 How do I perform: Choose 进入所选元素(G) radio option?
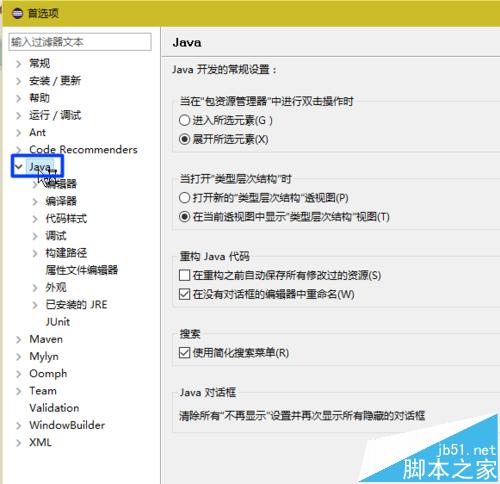point(184,120)
